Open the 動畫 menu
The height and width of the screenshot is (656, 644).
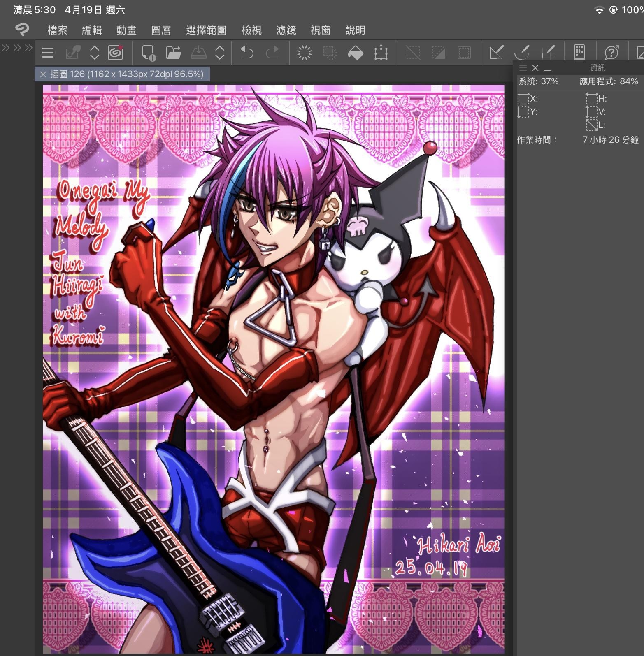tap(126, 30)
